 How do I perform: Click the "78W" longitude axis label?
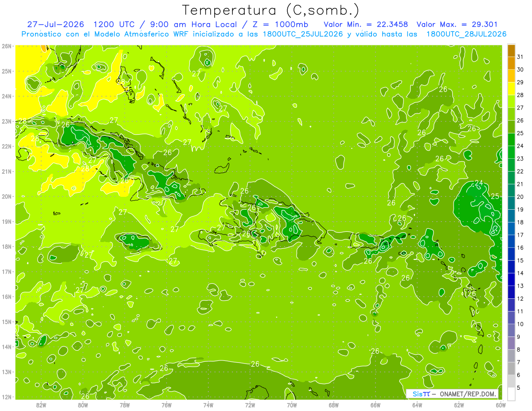pos(125,405)
